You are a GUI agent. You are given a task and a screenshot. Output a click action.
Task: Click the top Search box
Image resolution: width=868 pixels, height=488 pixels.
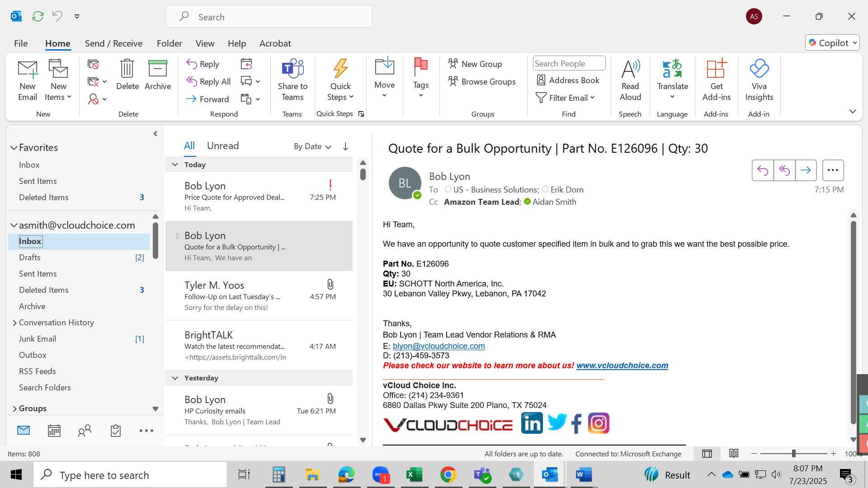pyautogui.click(x=269, y=17)
